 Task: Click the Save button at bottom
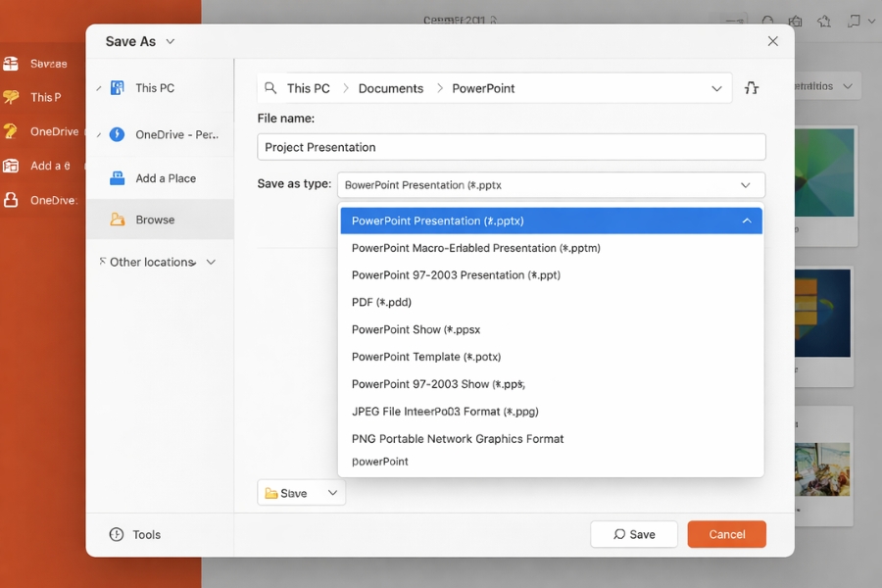[x=634, y=534]
